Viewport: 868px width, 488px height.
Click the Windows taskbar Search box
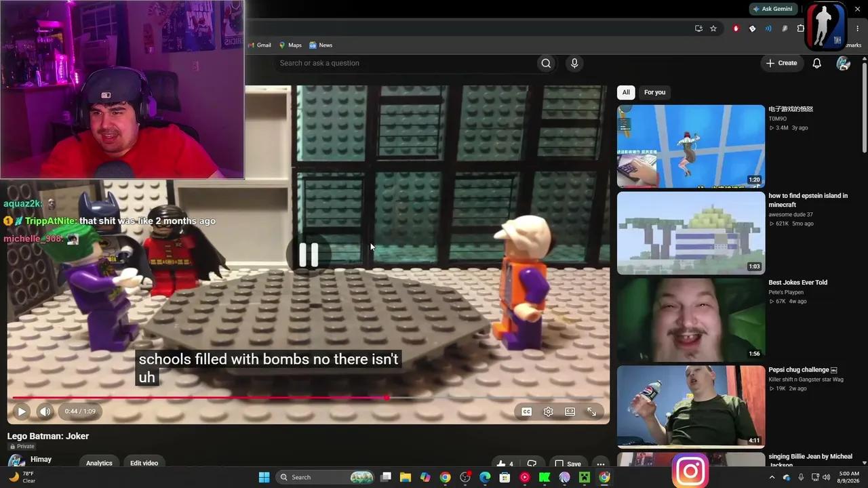pos(325,477)
